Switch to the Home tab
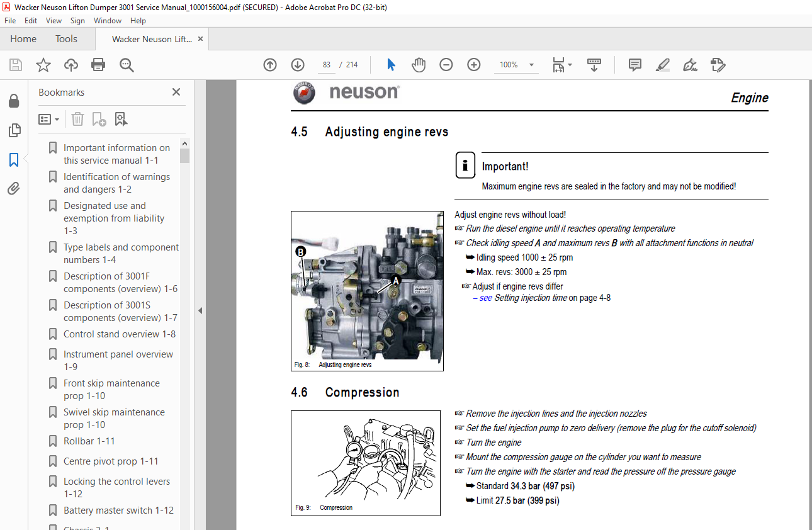812x530 pixels. [x=23, y=39]
